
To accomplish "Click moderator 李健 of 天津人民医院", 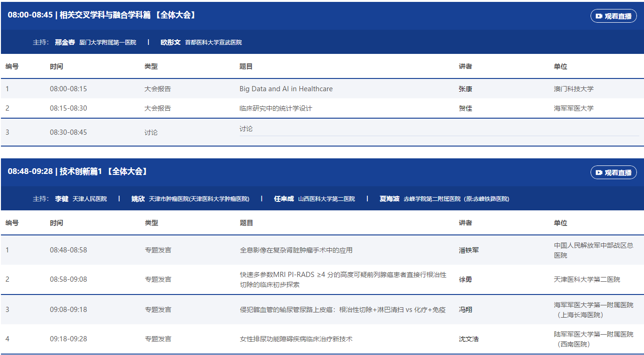I will 61,199.
